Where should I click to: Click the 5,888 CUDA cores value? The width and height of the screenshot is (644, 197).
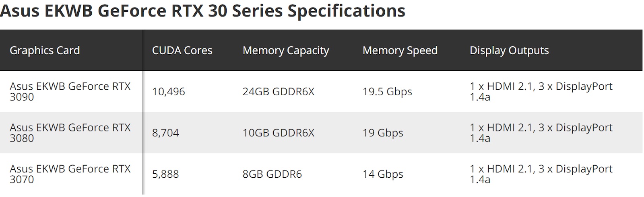pyautogui.click(x=165, y=174)
